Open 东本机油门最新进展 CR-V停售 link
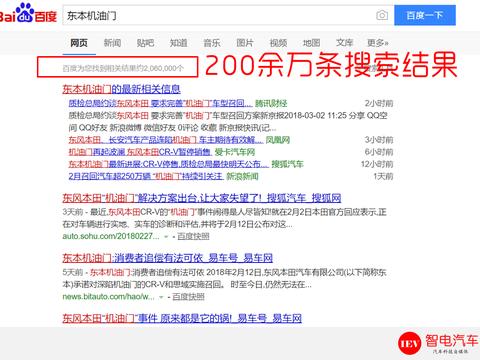 pos(169,164)
